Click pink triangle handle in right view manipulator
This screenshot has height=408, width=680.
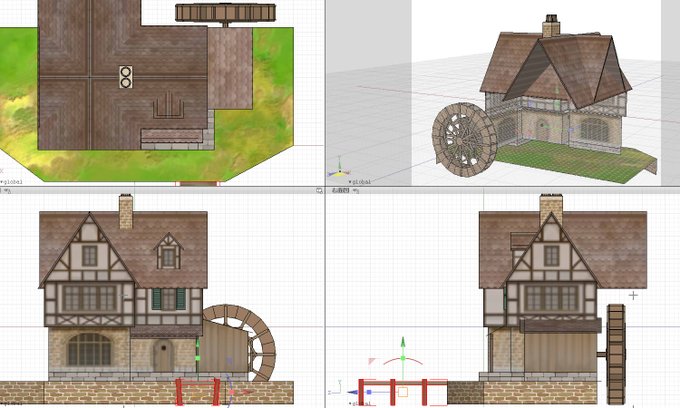pyautogui.click(x=372, y=361)
